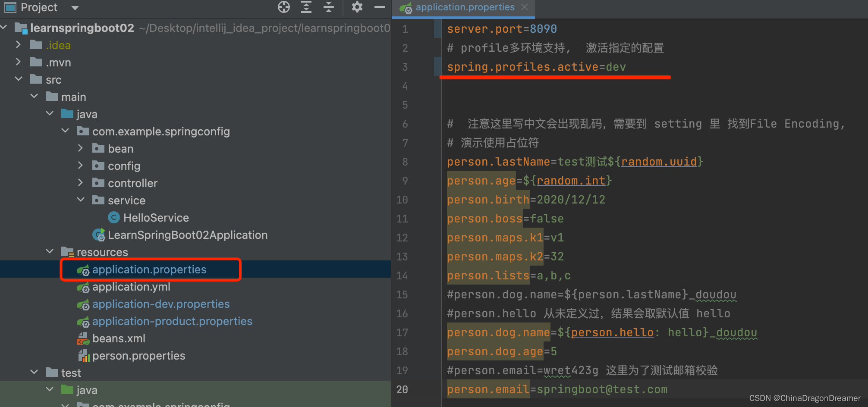868x407 pixels.
Task: Click the application-product.properties file icon
Action: [x=83, y=322]
